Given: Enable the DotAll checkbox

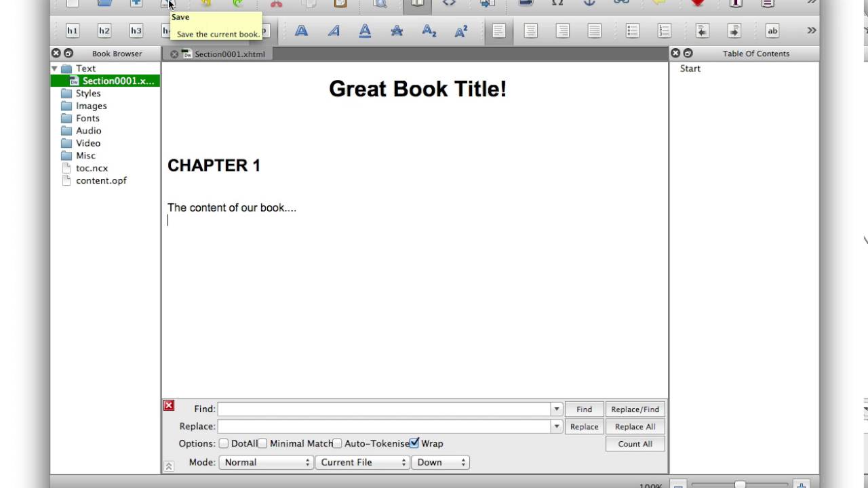Looking at the screenshot, I should [x=223, y=443].
